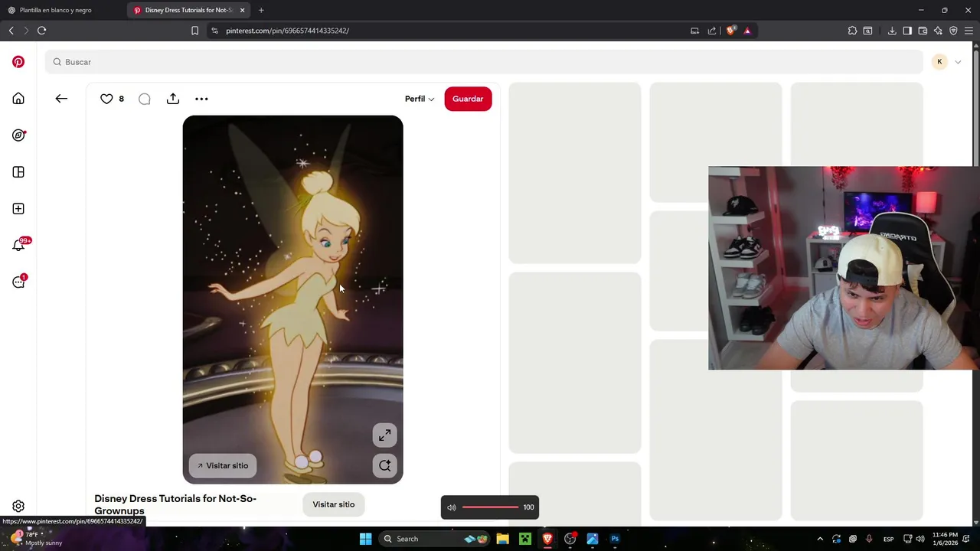Open browser extensions puzzle icon
This screenshot has height=551, width=980.
click(852, 31)
